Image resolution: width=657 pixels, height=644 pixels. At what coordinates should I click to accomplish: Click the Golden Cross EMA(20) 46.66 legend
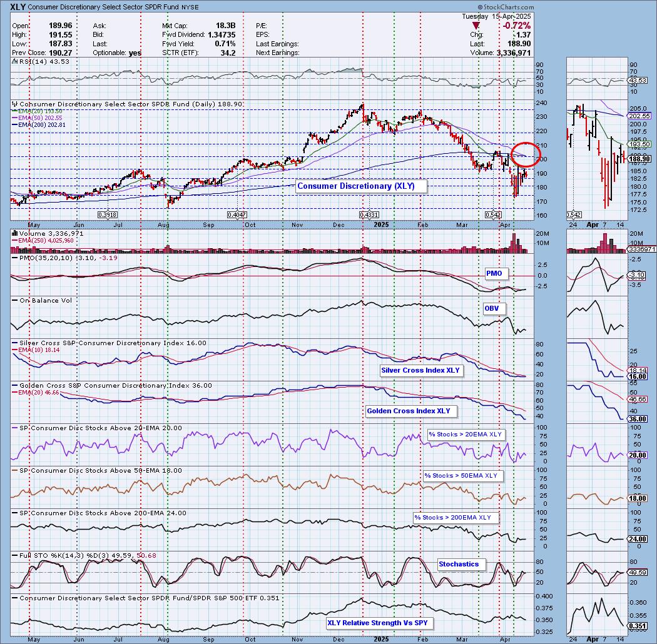click(x=39, y=393)
